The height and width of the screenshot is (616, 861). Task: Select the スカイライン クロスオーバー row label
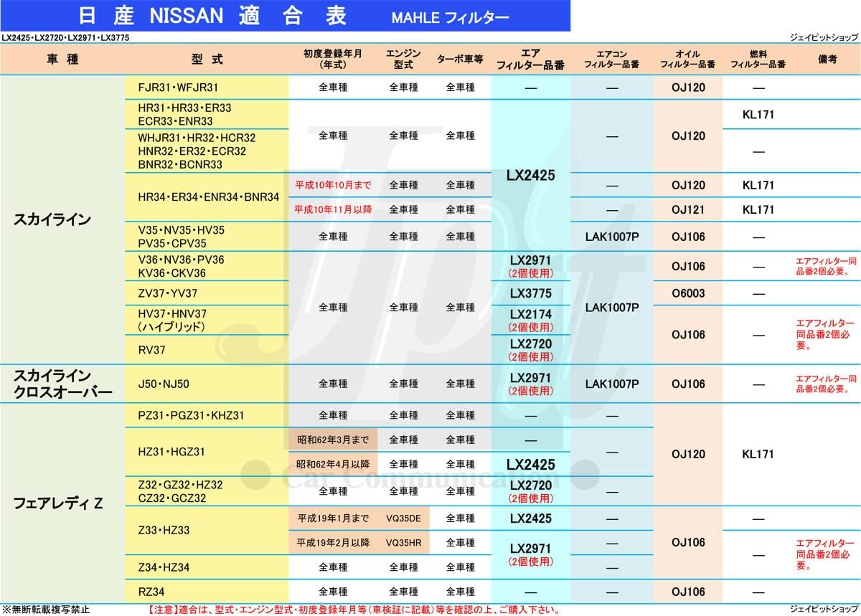click(x=62, y=384)
